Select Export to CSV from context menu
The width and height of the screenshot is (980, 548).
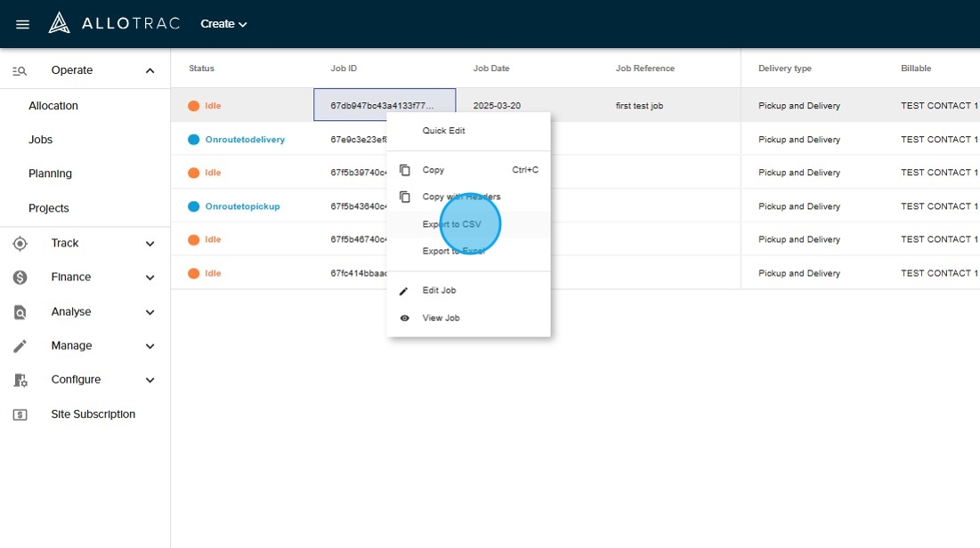coord(451,224)
